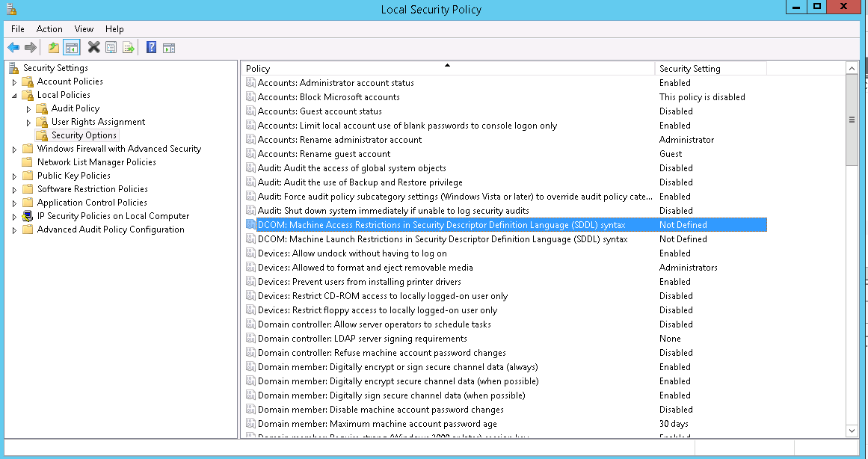Open Help with the blue question mark icon
The image size is (868, 459).
coord(151,48)
